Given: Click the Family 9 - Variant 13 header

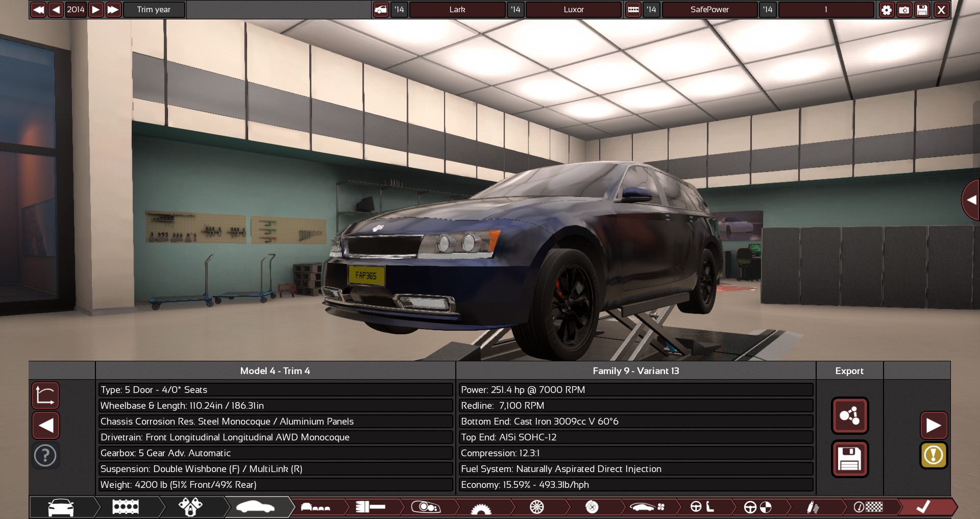Looking at the screenshot, I should [x=636, y=371].
